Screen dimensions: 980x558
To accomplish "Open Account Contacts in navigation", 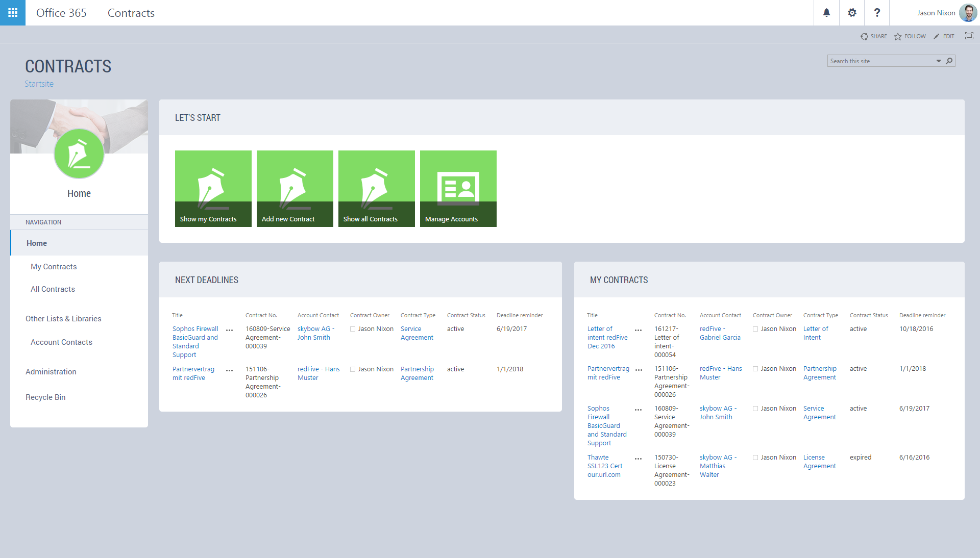I will (x=61, y=342).
